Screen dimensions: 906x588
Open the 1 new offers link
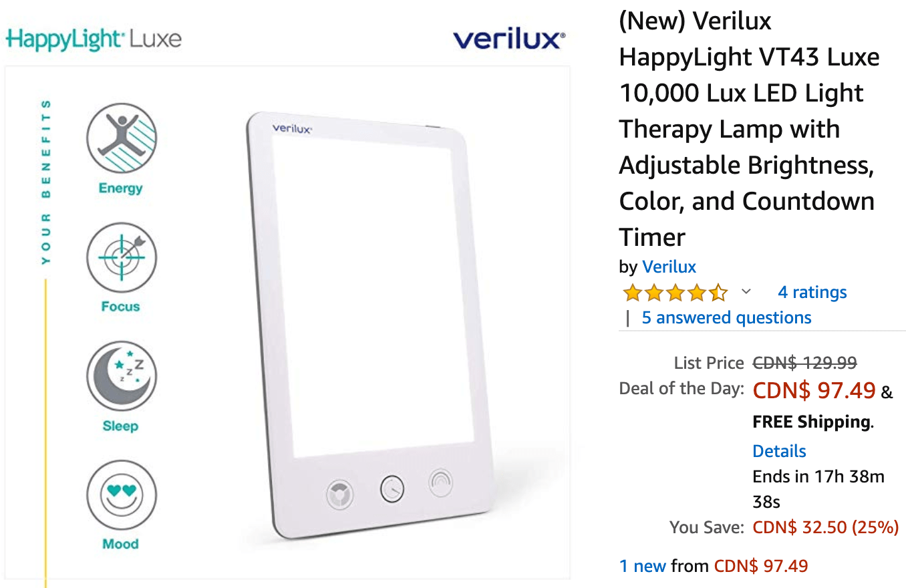pos(643,566)
